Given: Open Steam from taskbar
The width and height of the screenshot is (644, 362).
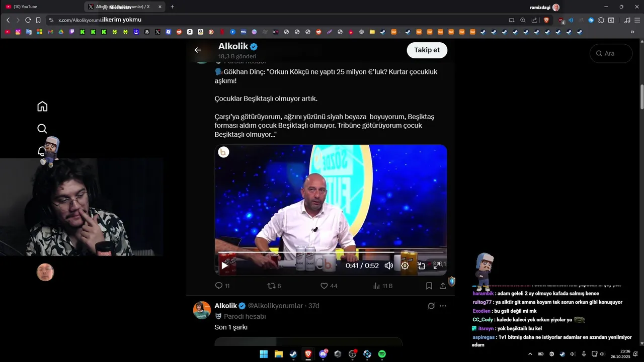Looking at the screenshot, I should click(x=293, y=354).
